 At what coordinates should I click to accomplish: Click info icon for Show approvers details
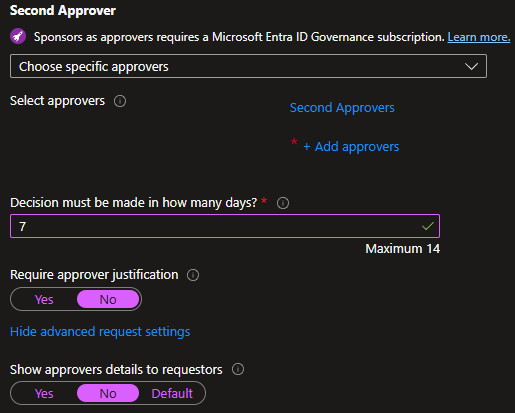tap(238, 369)
